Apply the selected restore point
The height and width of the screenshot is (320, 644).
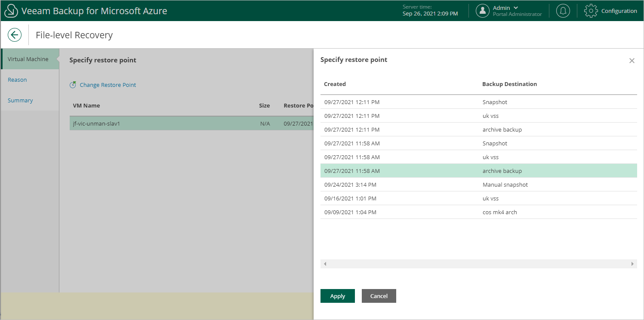coord(338,296)
